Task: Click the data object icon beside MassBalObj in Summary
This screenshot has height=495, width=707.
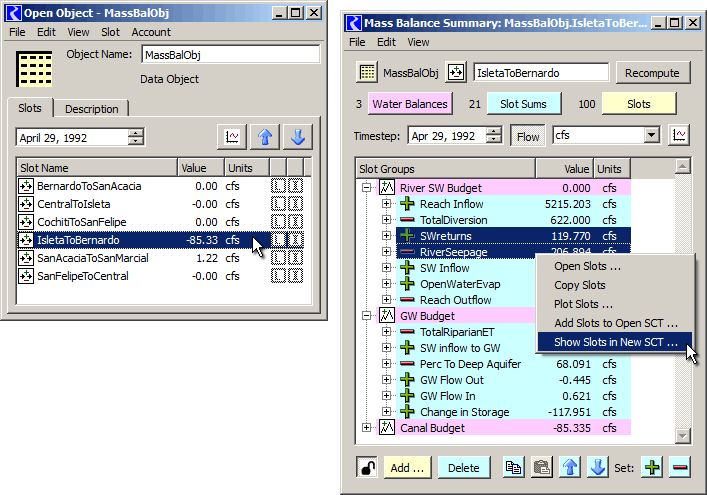Action: point(367,72)
